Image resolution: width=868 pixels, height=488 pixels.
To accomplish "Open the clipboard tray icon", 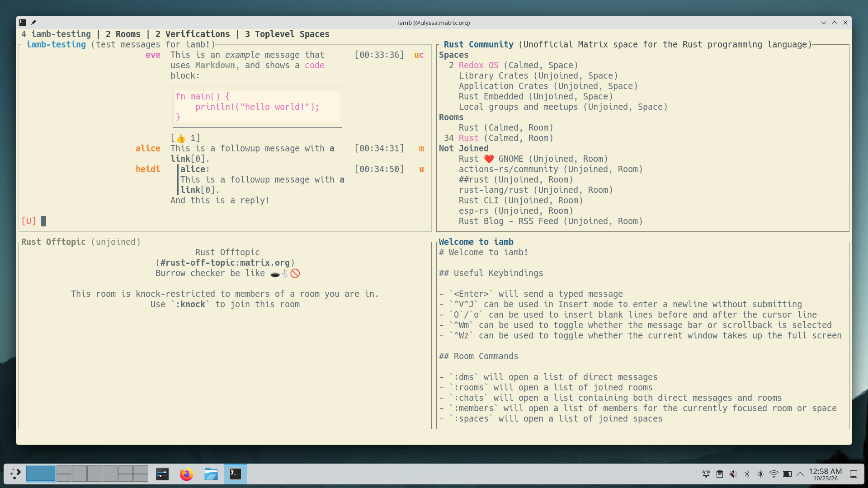I will coord(720,474).
